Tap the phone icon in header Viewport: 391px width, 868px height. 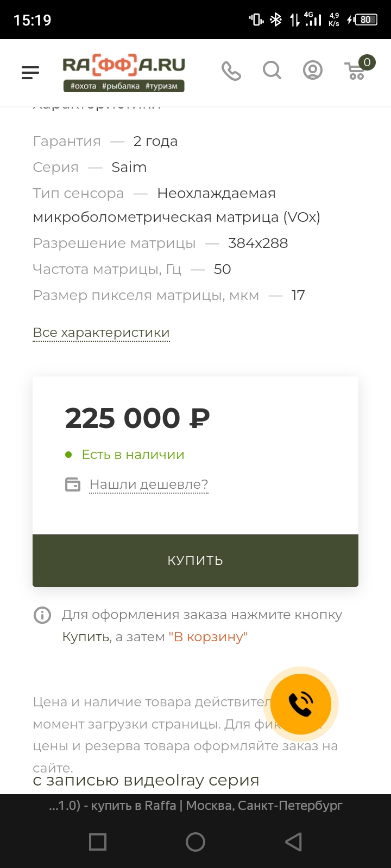(x=231, y=71)
